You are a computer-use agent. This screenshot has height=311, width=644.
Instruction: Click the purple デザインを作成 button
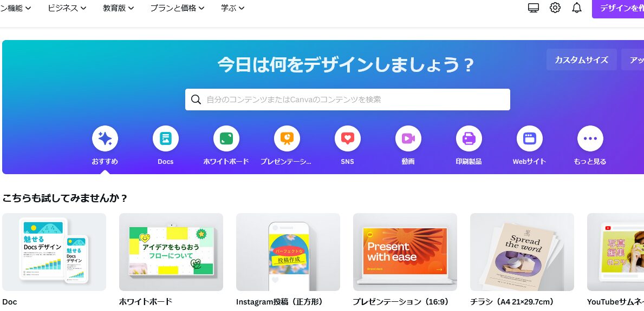pos(617,8)
